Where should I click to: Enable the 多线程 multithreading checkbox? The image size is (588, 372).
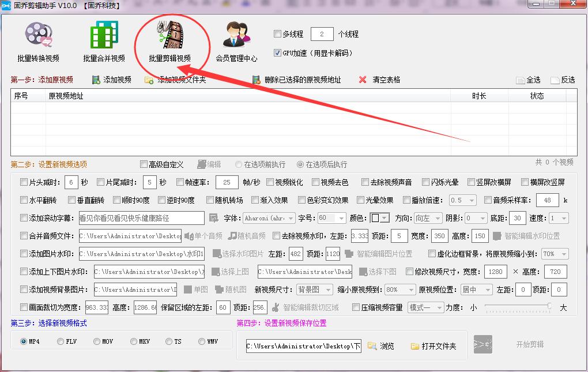[277, 33]
